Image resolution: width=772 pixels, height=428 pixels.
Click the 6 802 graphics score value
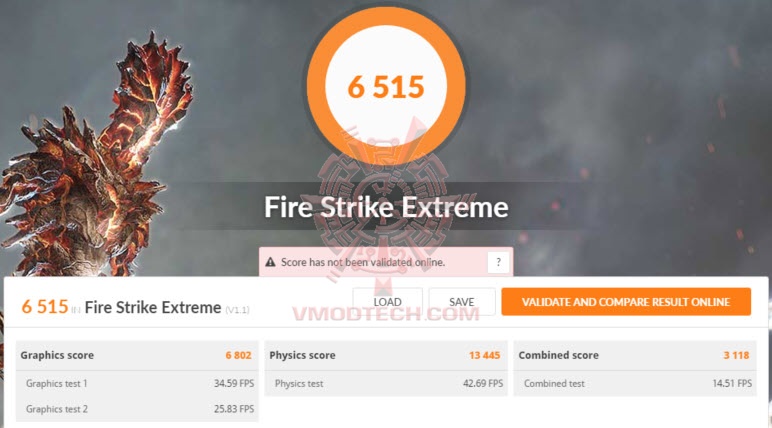(238, 355)
